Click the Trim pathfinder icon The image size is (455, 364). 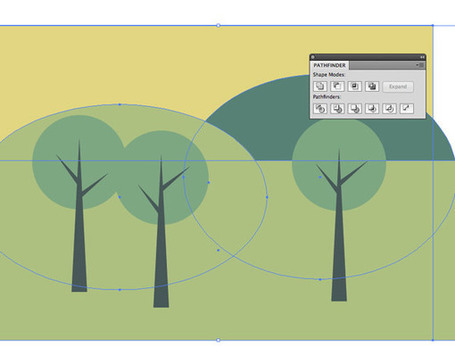coord(337,108)
